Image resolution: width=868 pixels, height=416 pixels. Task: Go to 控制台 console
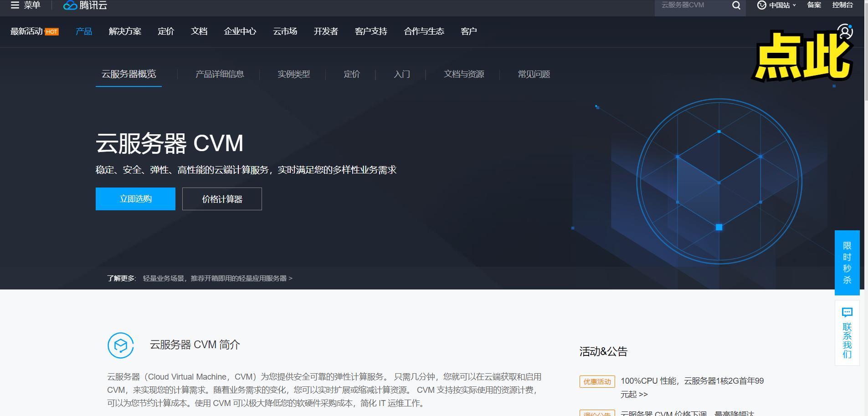(x=842, y=5)
